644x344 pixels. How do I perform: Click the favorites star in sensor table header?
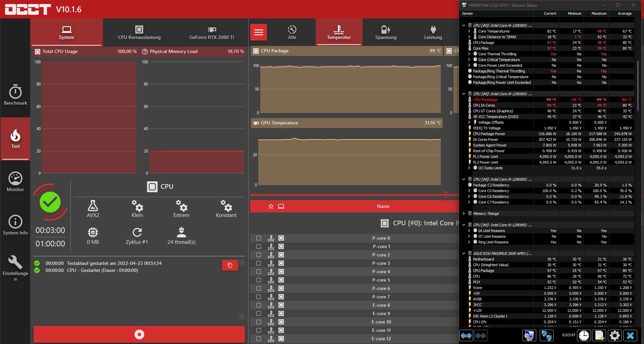pos(271,206)
